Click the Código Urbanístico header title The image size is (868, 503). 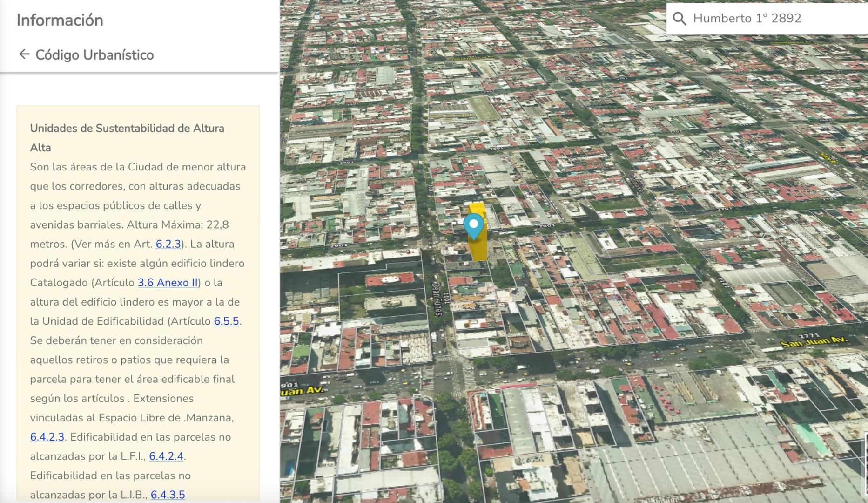coord(94,55)
